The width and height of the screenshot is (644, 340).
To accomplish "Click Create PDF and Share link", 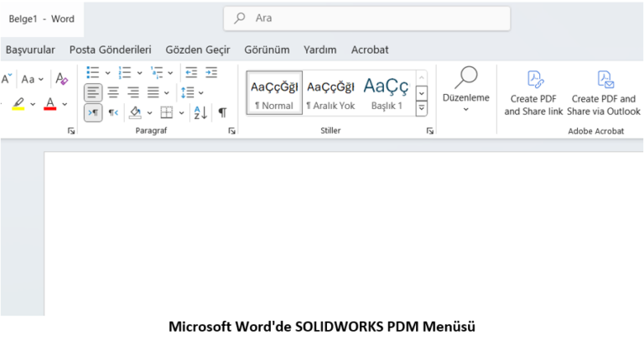I will [533, 92].
